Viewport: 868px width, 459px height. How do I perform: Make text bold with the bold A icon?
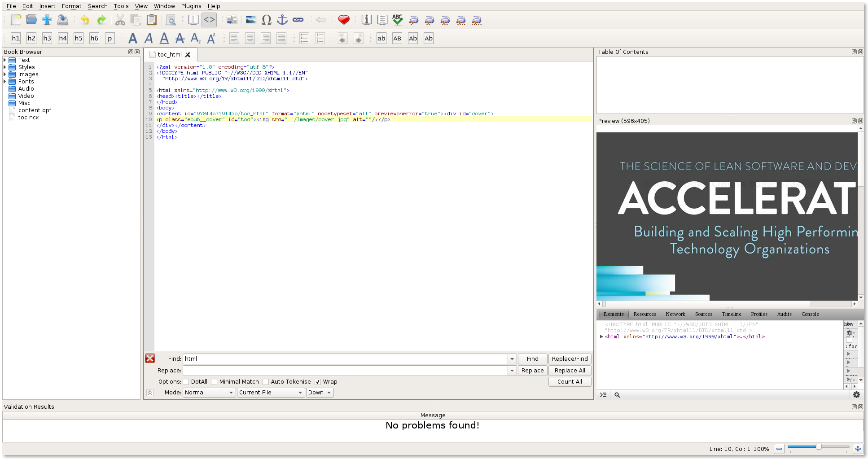[133, 38]
